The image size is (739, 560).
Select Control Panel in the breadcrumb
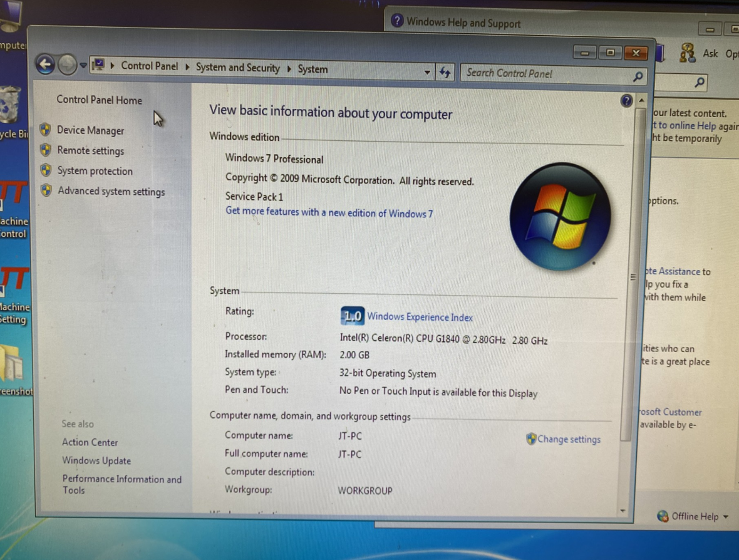click(150, 66)
